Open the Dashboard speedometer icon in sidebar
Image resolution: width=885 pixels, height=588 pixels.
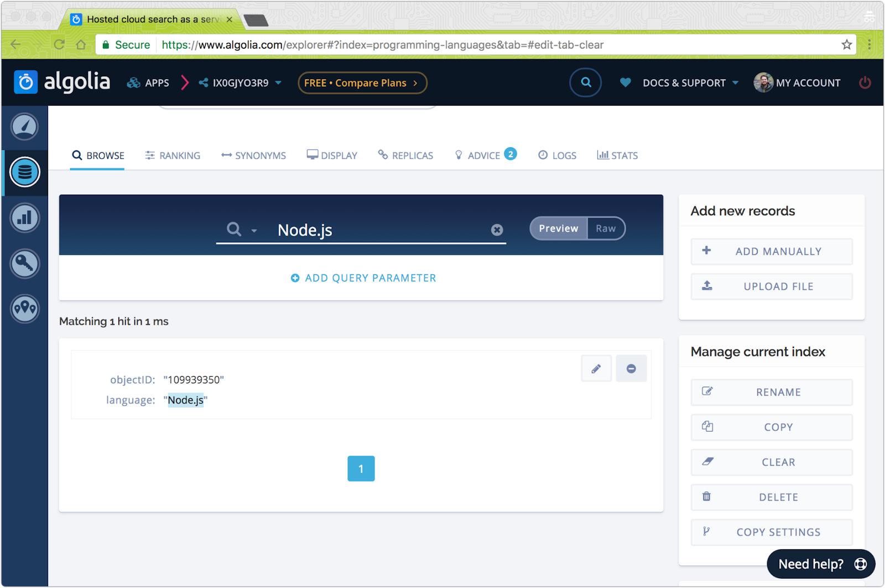click(x=24, y=127)
